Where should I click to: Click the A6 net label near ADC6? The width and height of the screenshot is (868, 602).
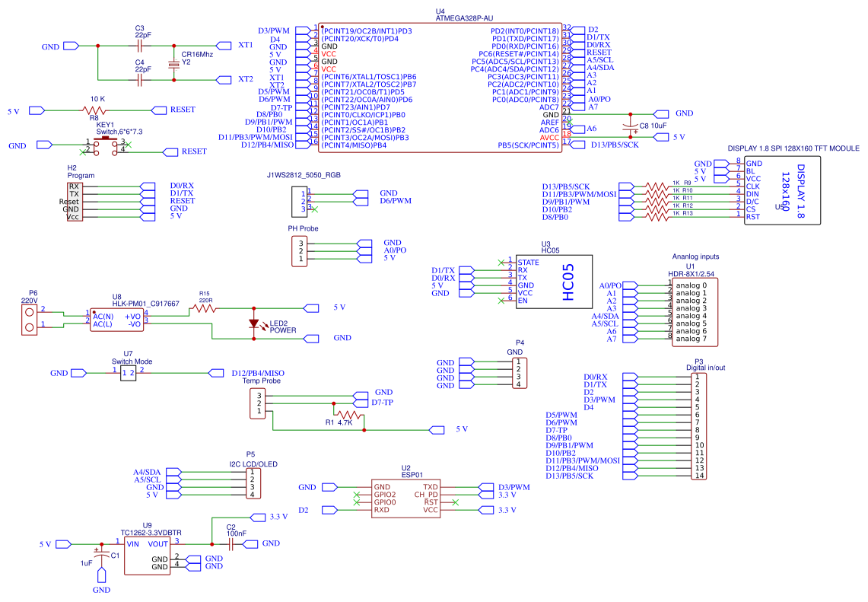click(x=592, y=129)
